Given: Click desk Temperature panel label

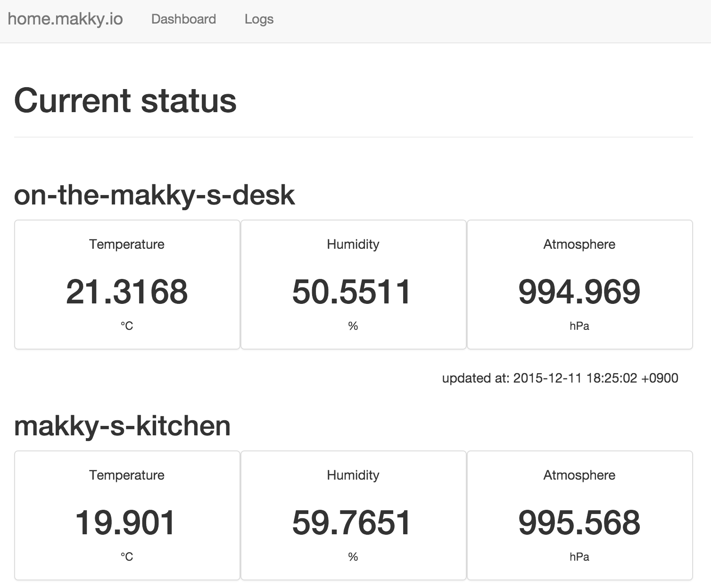Looking at the screenshot, I should coord(127,244).
